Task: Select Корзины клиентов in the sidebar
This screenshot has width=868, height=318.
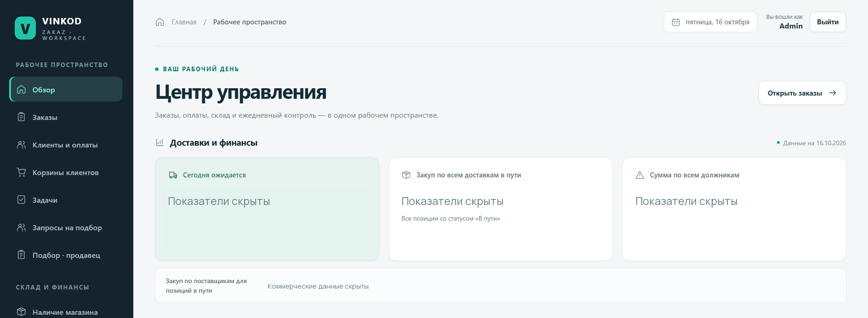Action: [x=66, y=172]
